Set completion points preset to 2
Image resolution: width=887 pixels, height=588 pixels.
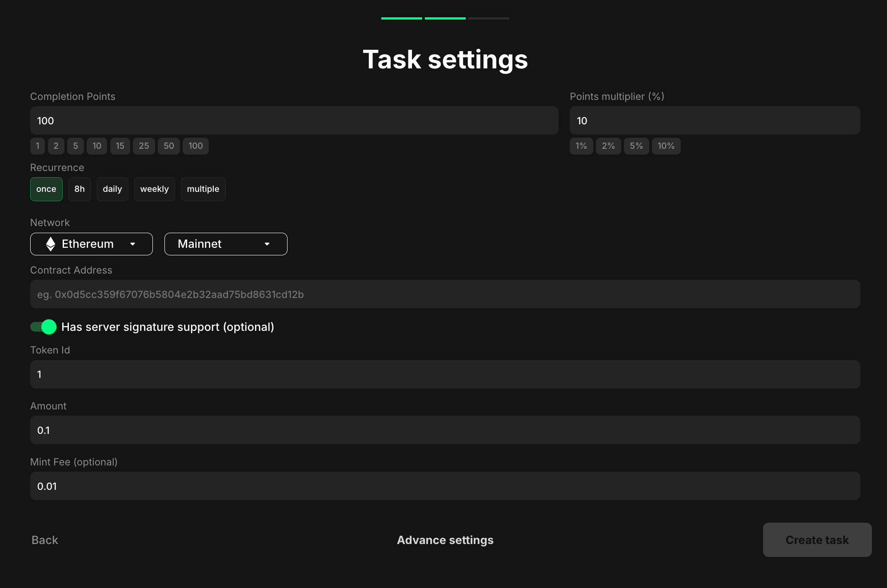point(56,146)
